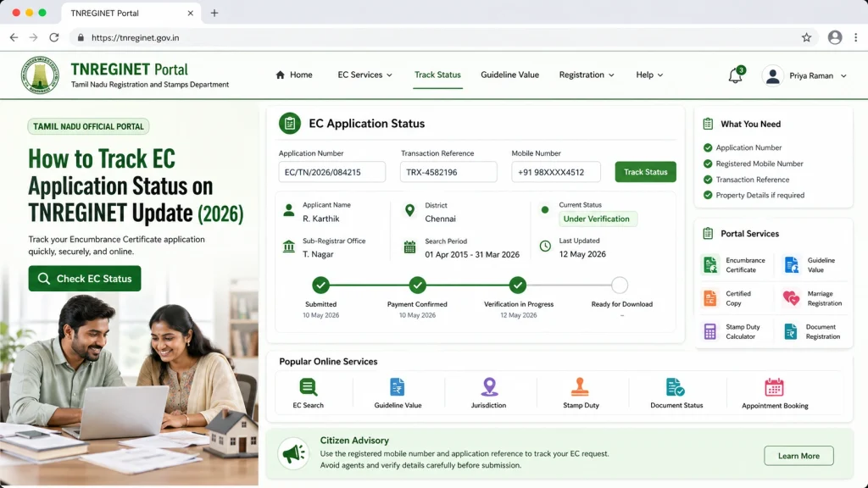868x488 pixels.
Task: Expand the Help dropdown menu
Action: click(649, 75)
